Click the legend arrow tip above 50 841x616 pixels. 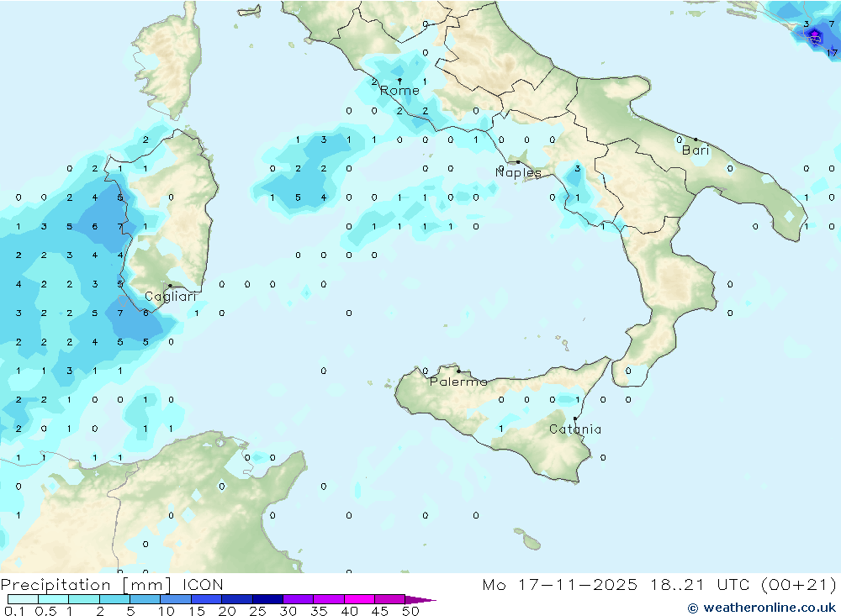click(x=421, y=599)
